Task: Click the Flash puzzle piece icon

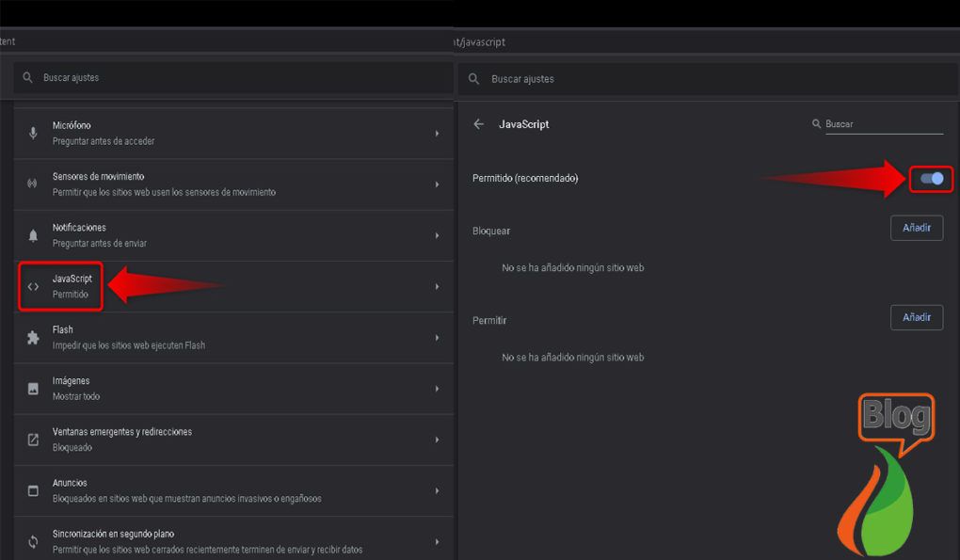Action: pos(34,335)
